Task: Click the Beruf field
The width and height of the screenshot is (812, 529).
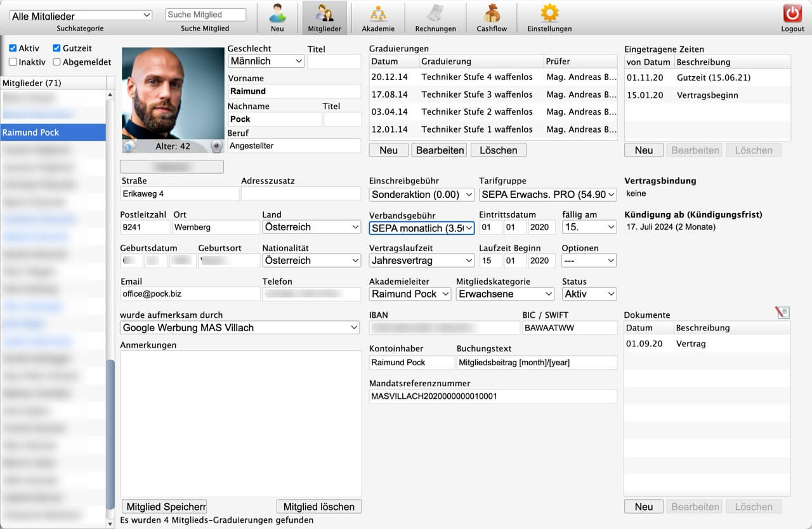Action: [x=294, y=146]
